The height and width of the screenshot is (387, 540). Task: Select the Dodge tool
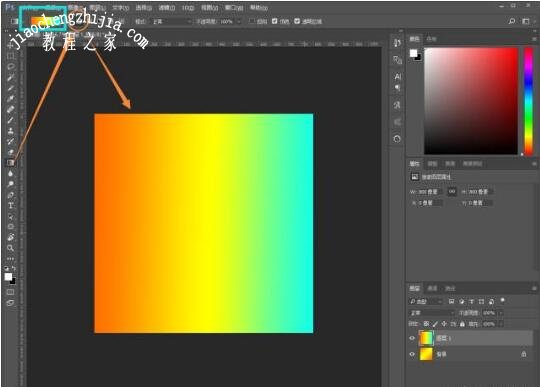(x=11, y=184)
